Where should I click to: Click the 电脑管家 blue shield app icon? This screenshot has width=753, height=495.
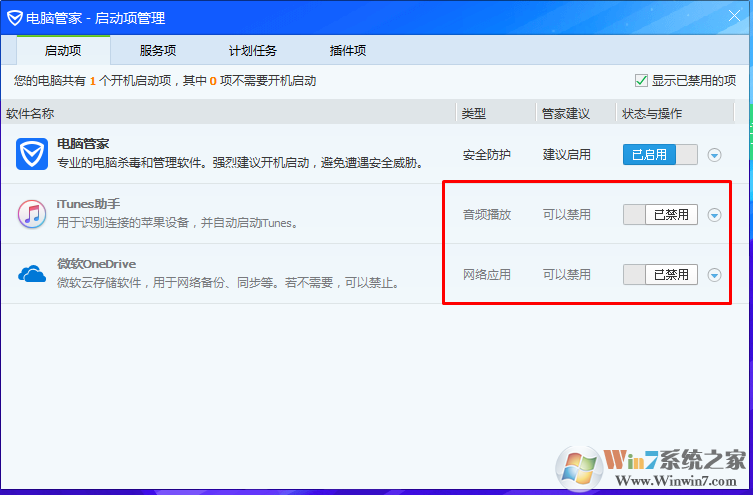(x=32, y=154)
